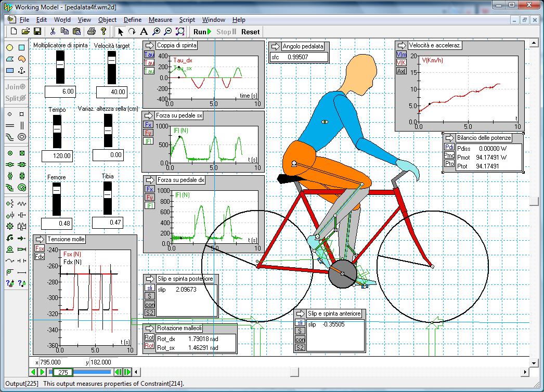Viewport: 544px width, 392px height.
Task: Toggle Fdx trace in Tensione molle
Action: [x=40, y=257]
